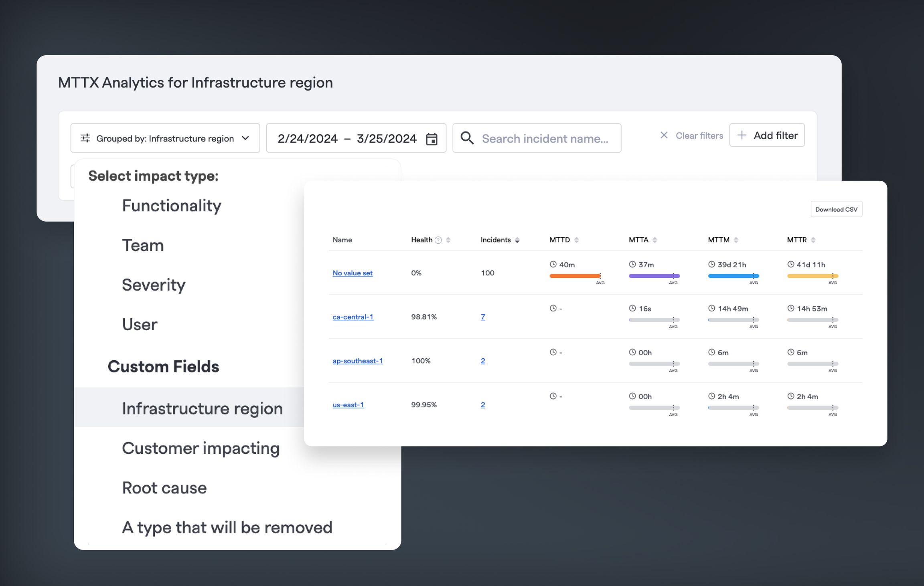The image size is (924, 586).
Task: Sort by Health column arrows
Action: (448, 240)
